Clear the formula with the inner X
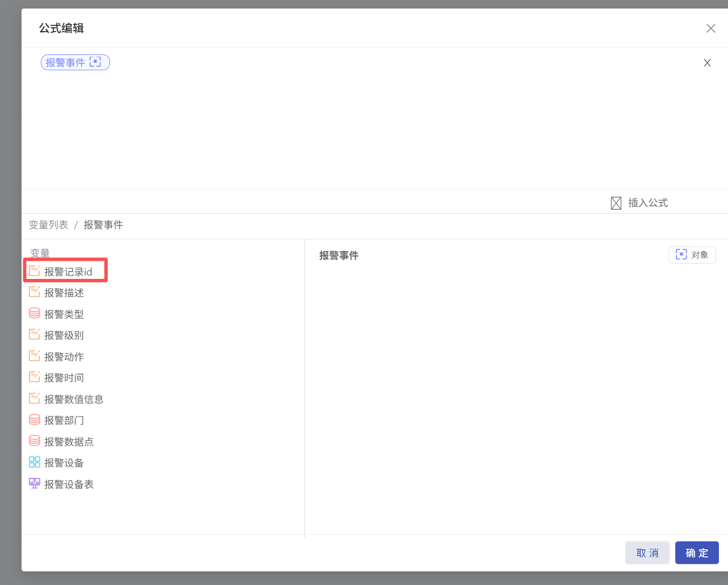 coord(707,63)
